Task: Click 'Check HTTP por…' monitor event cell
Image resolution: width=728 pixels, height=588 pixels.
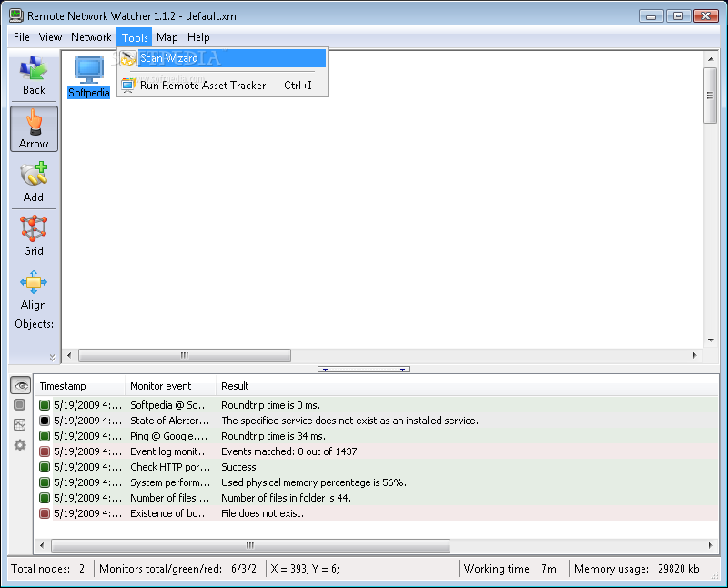Action: [x=170, y=467]
